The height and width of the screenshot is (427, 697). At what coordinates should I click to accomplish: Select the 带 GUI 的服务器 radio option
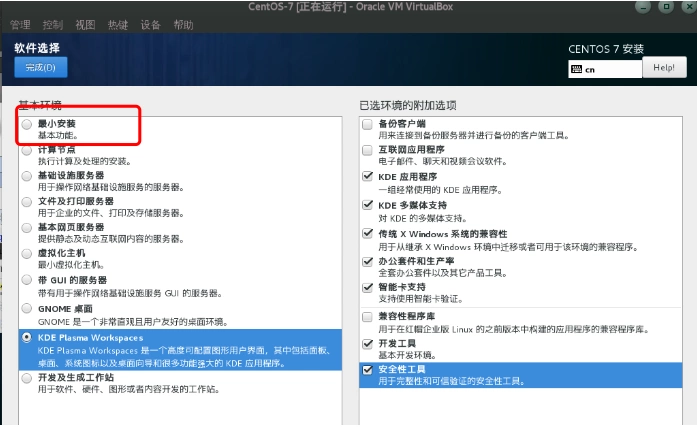(x=27, y=280)
